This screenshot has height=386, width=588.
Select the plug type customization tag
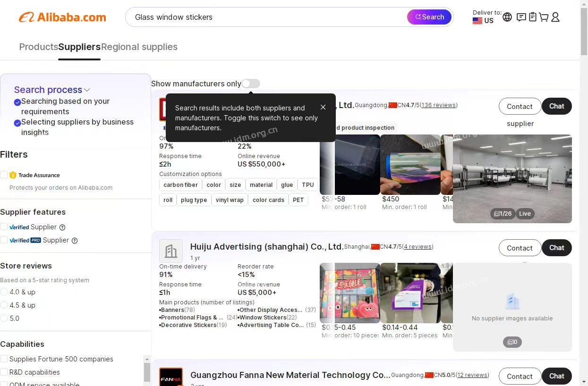pos(194,200)
